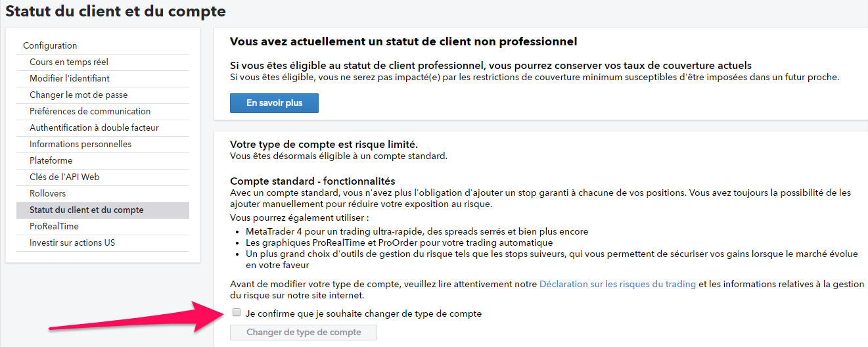Screen dimensions: 868x347
Task: Go to Modifier l'identifiant
Action: point(70,78)
